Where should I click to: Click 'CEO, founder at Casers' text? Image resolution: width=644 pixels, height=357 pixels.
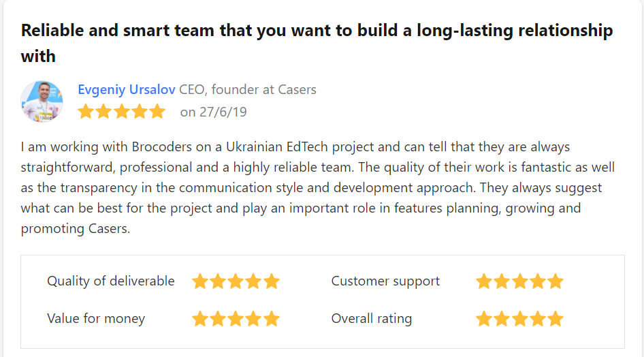248,89
